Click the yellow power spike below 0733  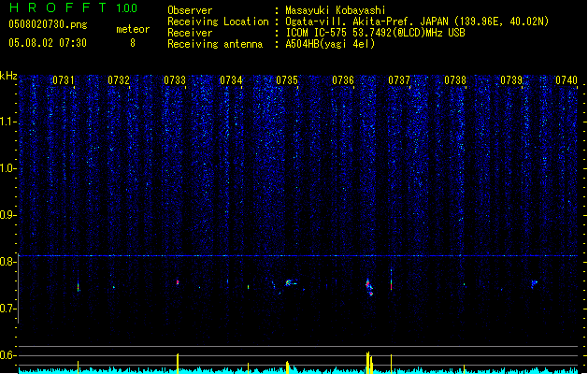(x=178, y=363)
